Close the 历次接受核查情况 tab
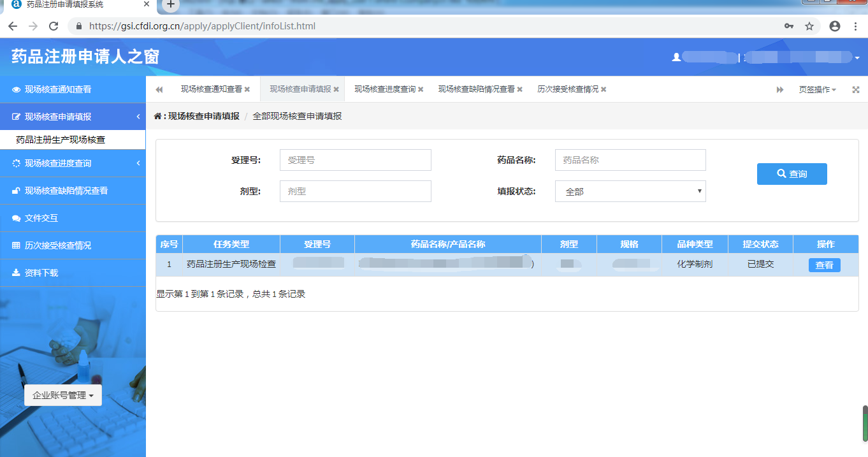The image size is (868, 457). coord(604,90)
